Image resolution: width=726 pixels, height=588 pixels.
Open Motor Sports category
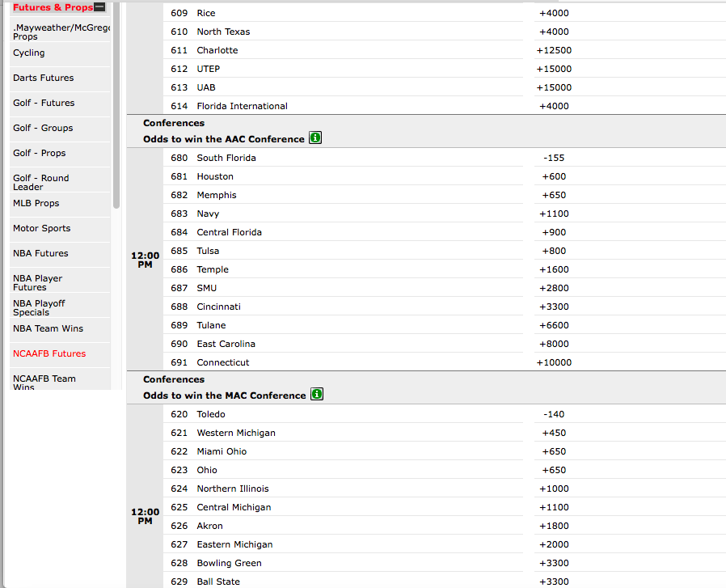[60, 228]
